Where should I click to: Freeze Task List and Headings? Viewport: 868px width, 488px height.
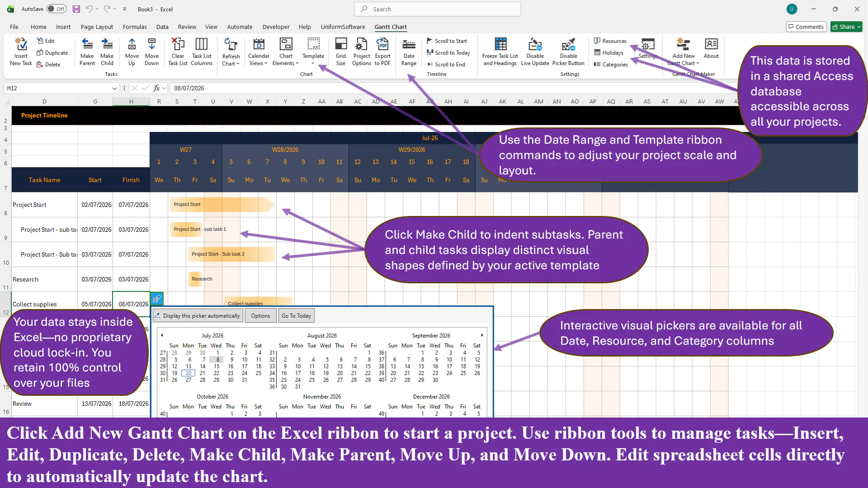pyautogui.click(x=500, y=52)
